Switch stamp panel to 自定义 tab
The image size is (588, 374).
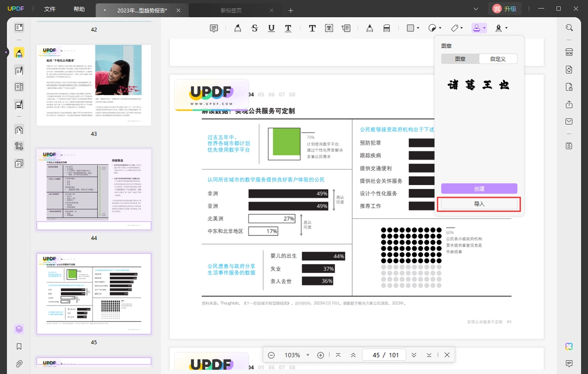tap(498, 59)
